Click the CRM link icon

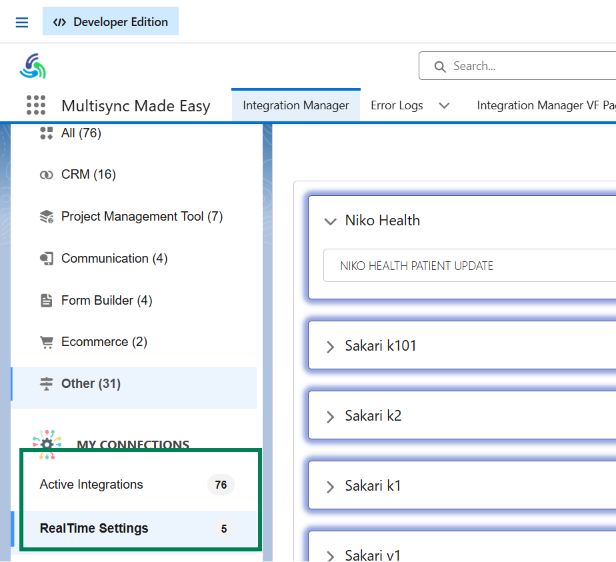click(46, 175)
